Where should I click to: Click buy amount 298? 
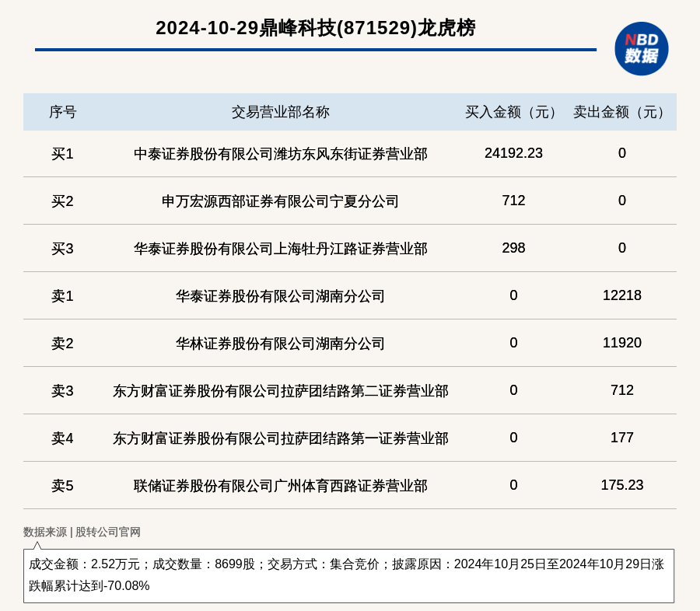point(513,248)
